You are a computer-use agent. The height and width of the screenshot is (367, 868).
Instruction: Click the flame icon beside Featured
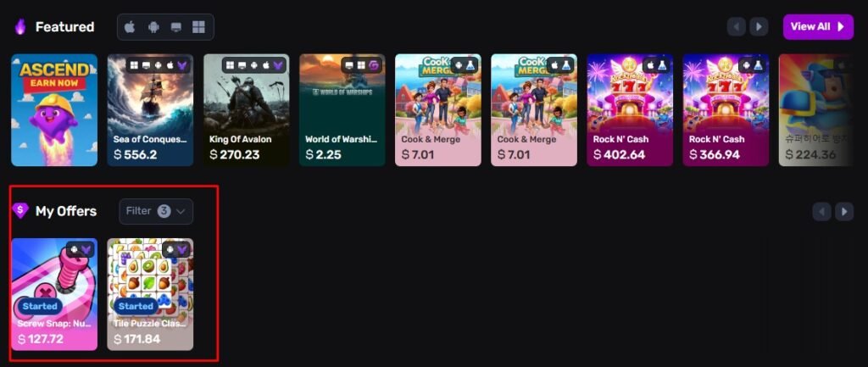point(20,26)
